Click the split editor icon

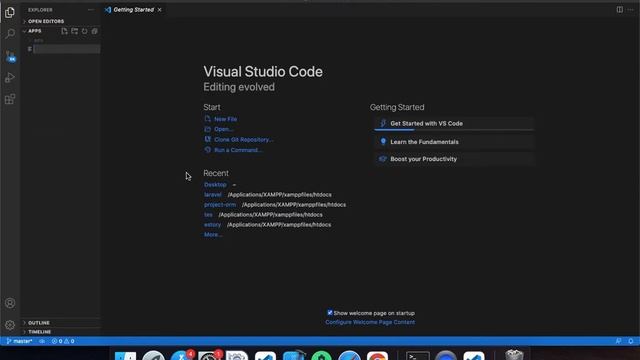(x=620, y=10)
